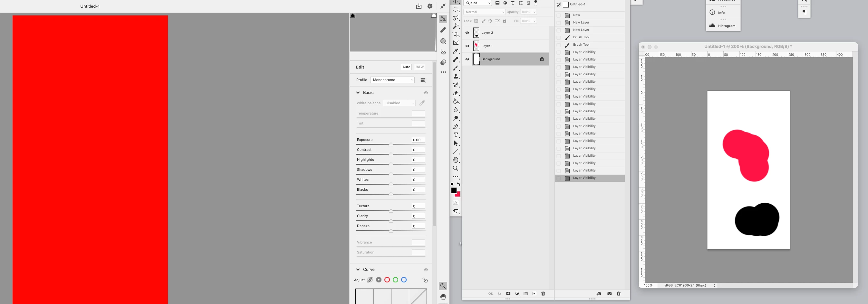868x304 pixels.
Task: Select blue channel curve circle
Action: (404, 280)
